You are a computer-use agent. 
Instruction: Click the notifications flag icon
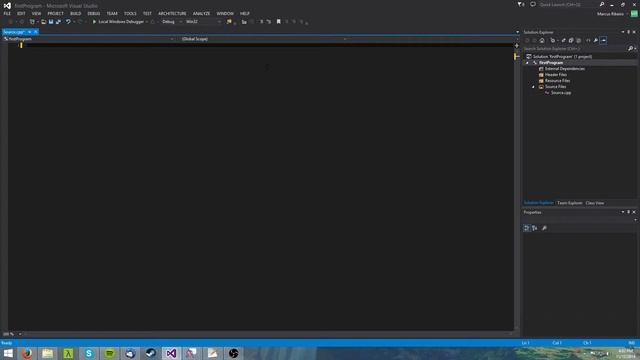520,4
